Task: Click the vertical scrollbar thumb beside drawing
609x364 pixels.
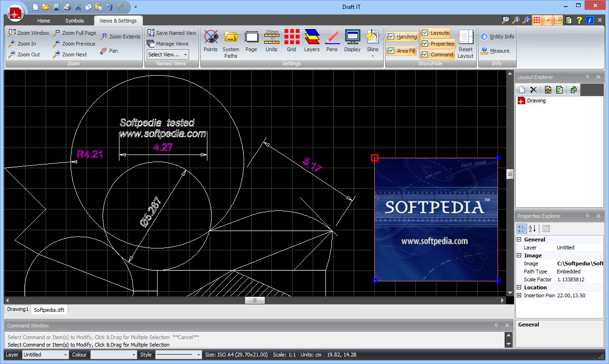Action: (510, 174)
